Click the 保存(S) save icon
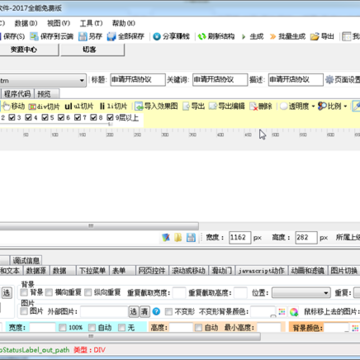This screenshot has height=360, width=360. tap(1, 36)
